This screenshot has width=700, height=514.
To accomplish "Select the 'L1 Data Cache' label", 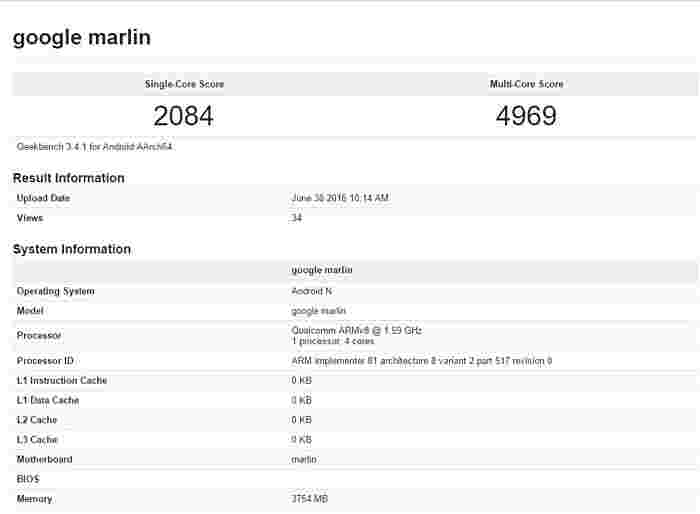I will [x=48, y=400].
